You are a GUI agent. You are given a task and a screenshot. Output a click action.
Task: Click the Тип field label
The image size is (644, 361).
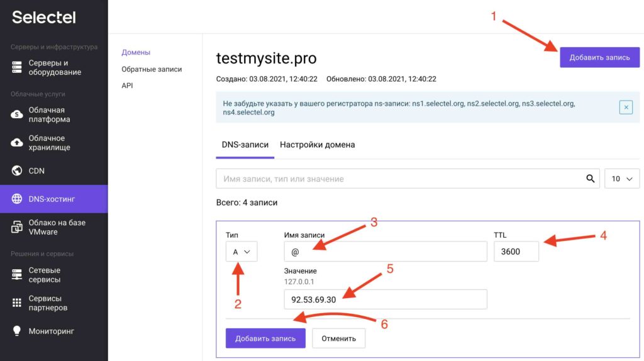(x=231, y=235)
